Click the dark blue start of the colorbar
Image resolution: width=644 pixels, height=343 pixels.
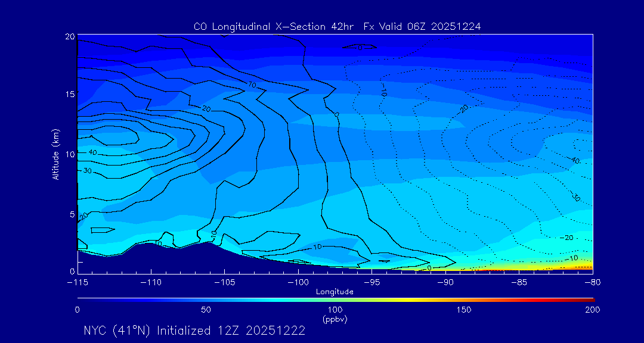(x=80, y=300)
